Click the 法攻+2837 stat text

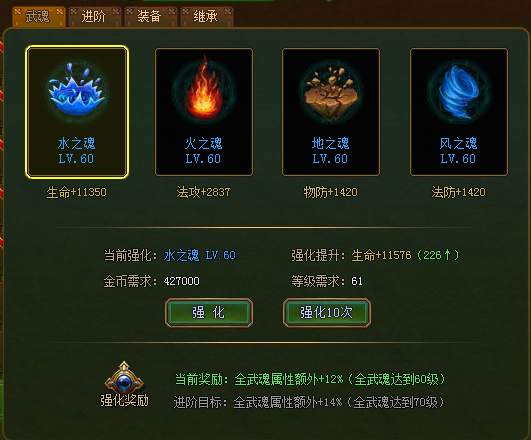tap(204, 192)
